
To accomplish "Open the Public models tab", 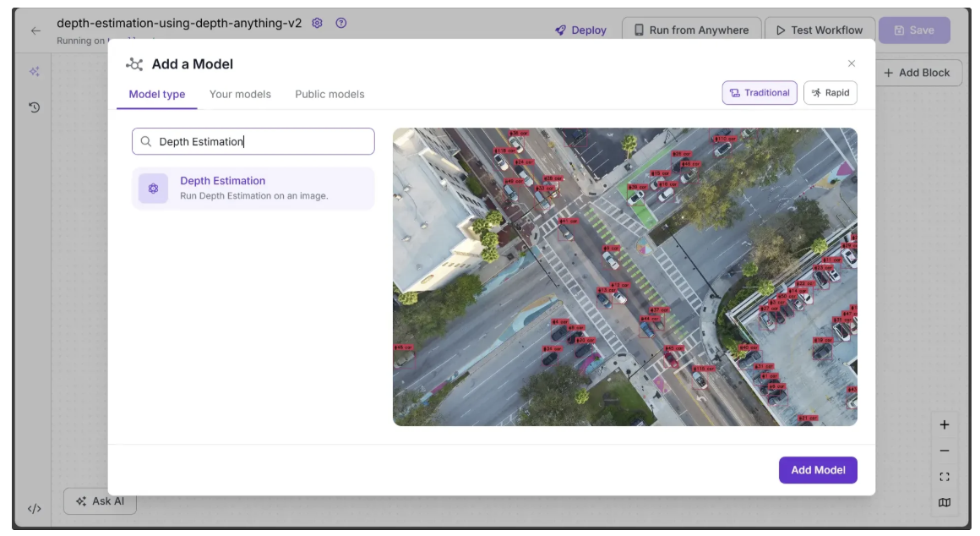I will tap(329, 95).
